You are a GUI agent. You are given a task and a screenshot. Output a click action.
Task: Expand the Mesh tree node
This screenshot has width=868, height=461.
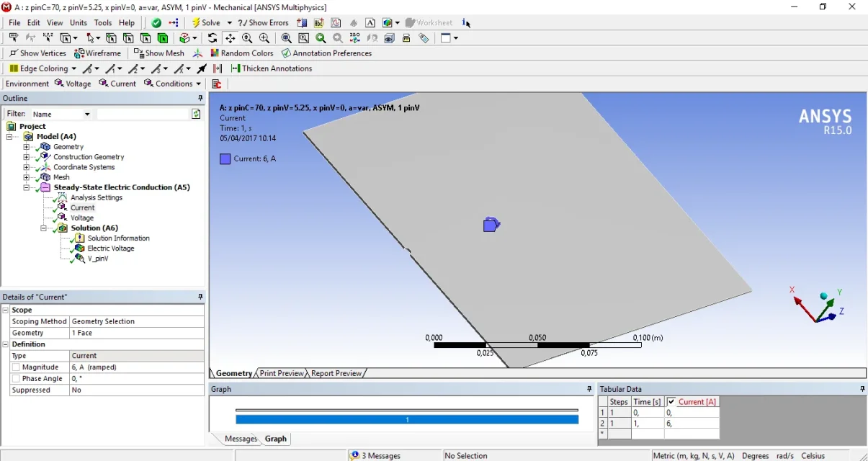coord(27,177)
